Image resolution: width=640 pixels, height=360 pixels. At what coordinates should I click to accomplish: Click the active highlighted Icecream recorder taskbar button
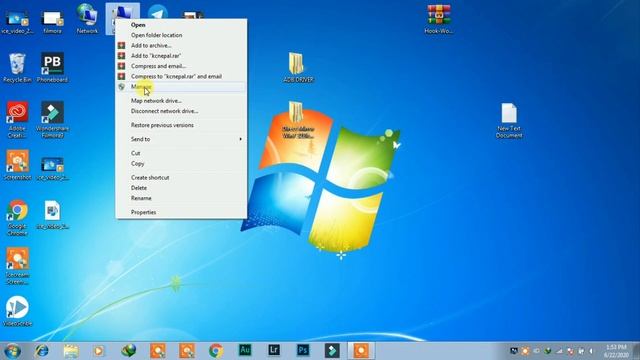(361, 351)
